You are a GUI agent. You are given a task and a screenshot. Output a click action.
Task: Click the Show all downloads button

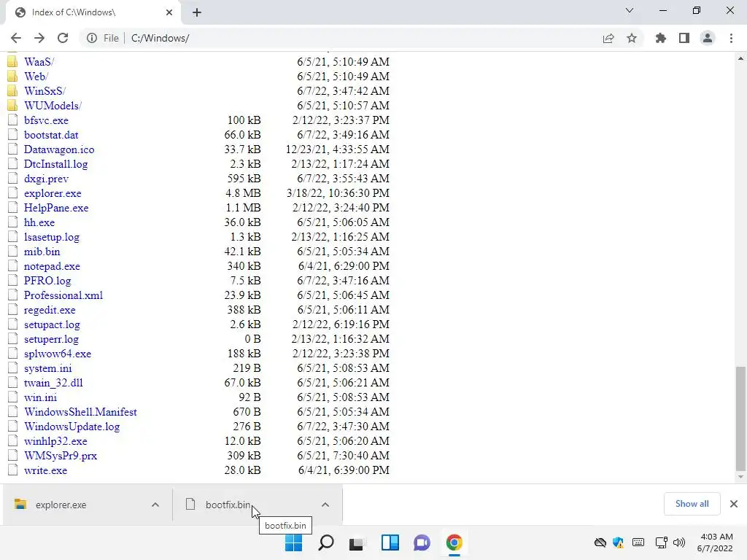(692, 504)
